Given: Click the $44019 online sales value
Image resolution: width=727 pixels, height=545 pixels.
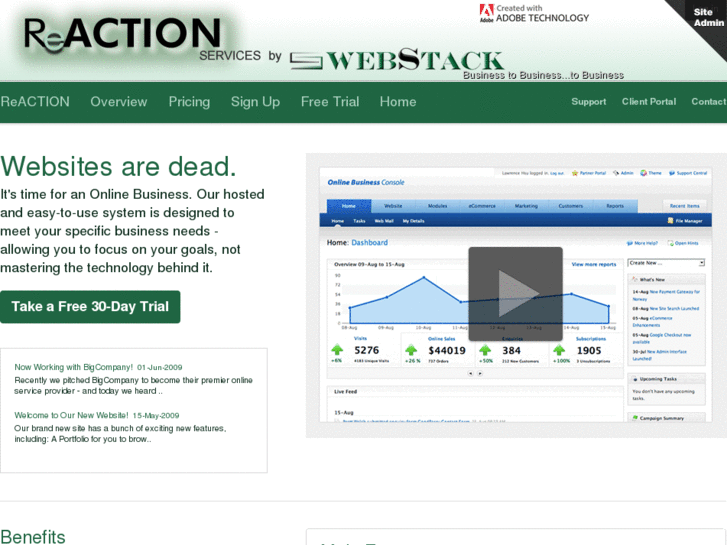Looking at the screenshot, I should pos(446,350).
